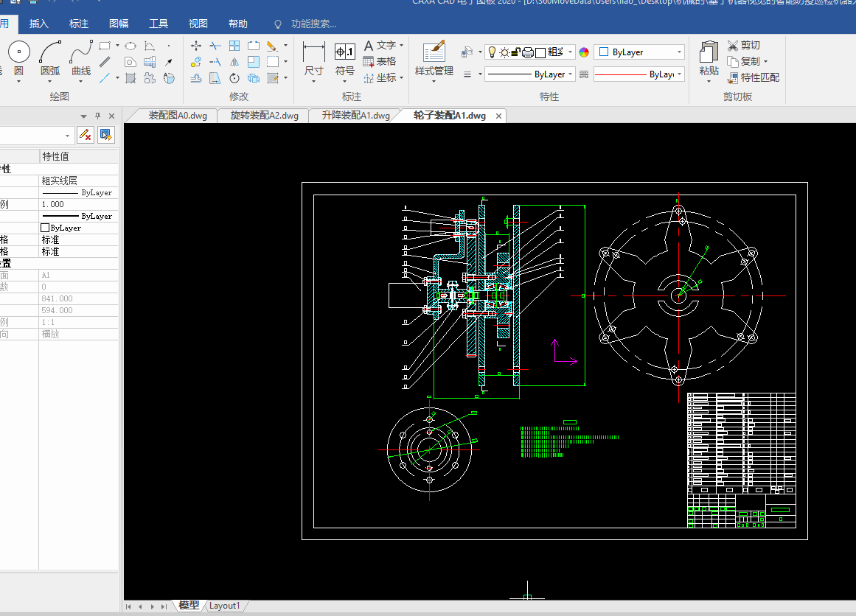Toggle auto-hide pin of properties panel
This screenshot has width=856, height=616.
pos(98,116)
